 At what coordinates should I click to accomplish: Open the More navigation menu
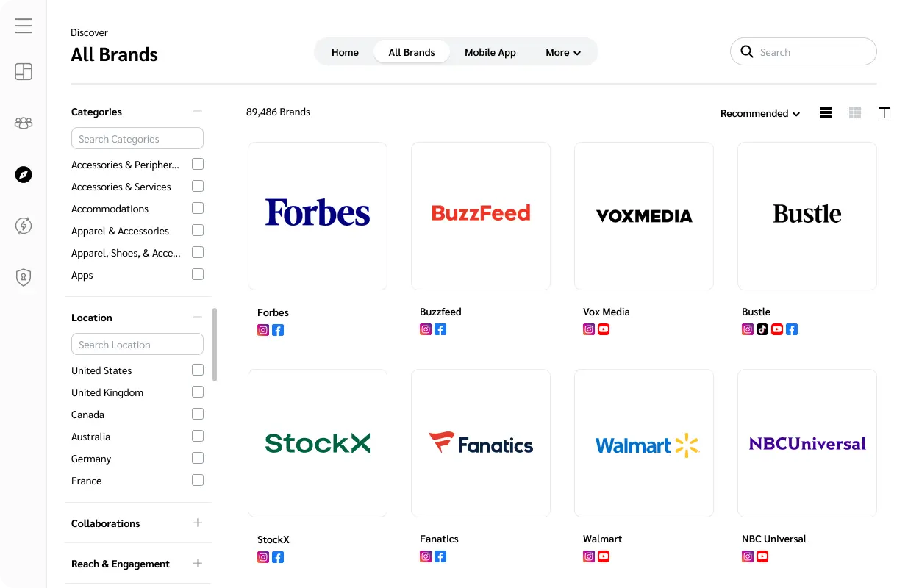[562, 52]
